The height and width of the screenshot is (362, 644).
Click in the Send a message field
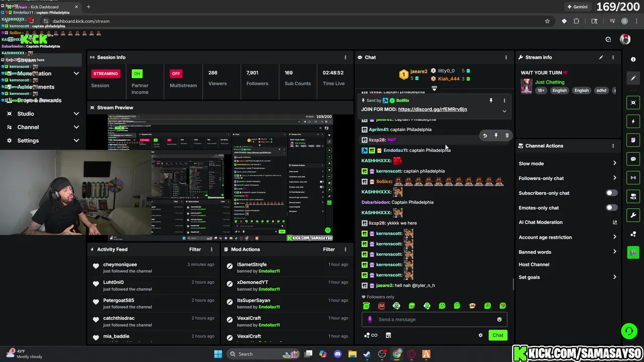pos(434,319)
